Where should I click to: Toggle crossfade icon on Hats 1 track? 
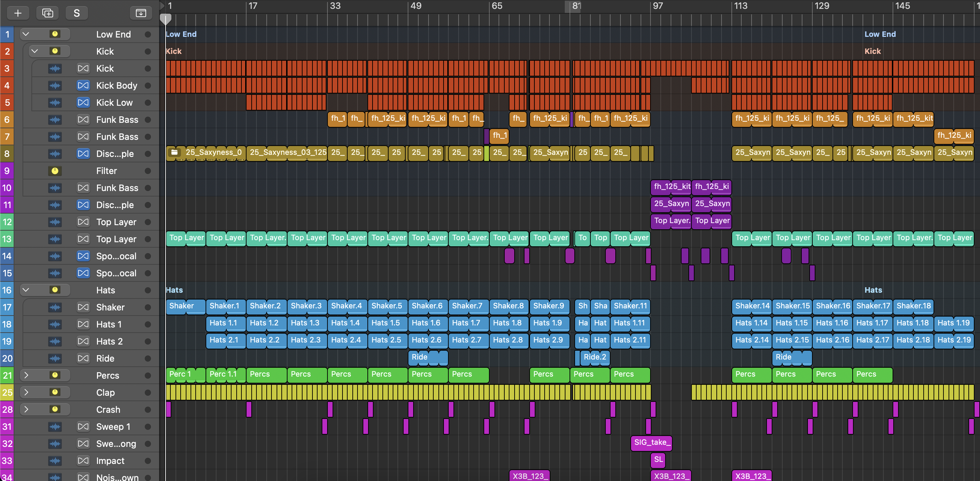[x=83, y=324]
